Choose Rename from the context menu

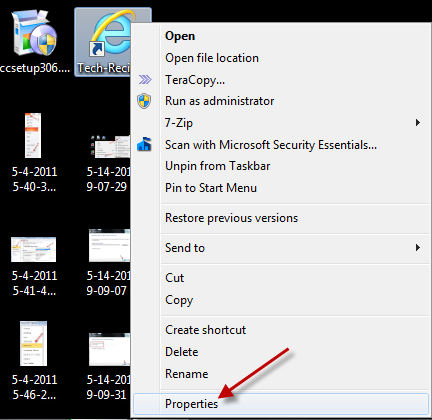(187, 374)
